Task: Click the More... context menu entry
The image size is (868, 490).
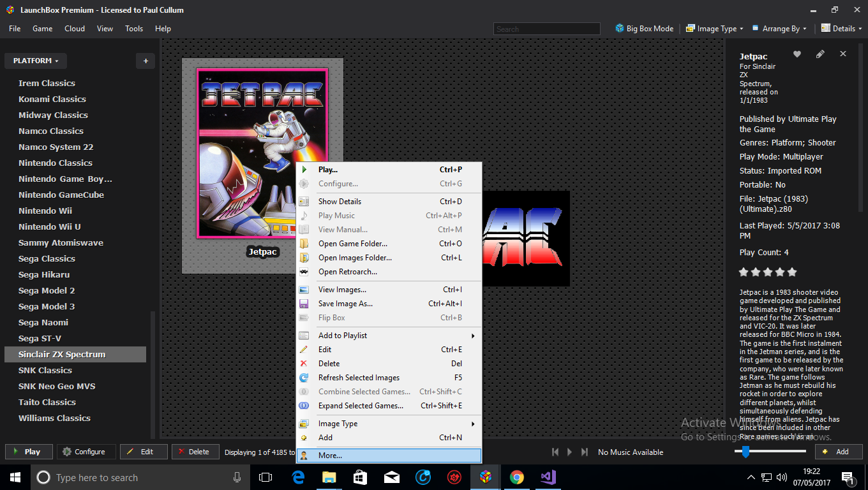Action: 389,456
